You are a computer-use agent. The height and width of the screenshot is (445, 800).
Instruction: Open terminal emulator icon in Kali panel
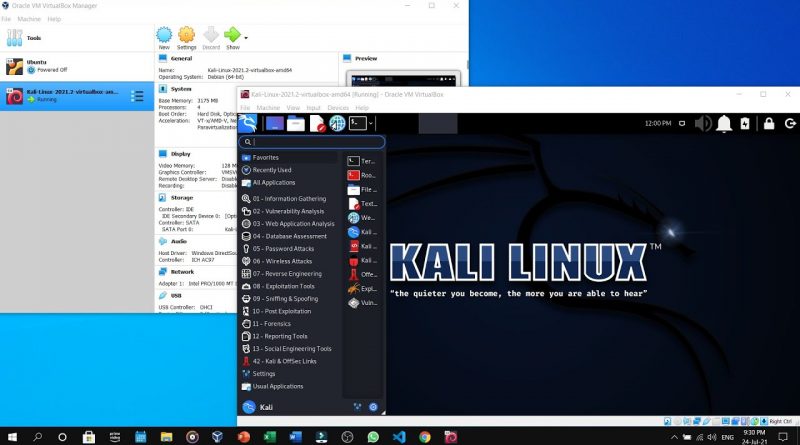tap(358, 123)
